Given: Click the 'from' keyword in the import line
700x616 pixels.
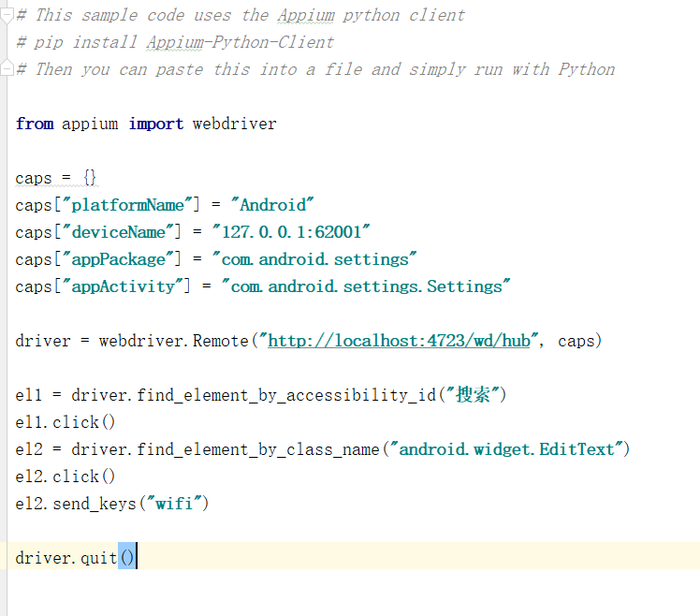Looking at the screenshot, I should coord(35,124).
